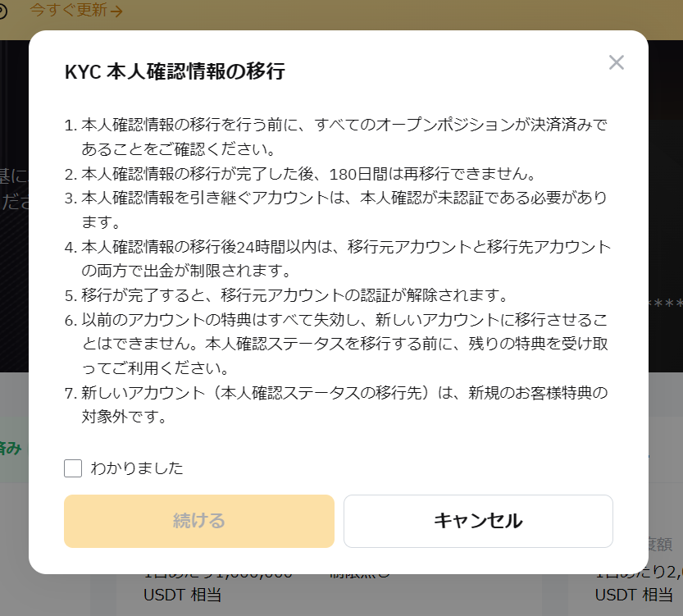Screen dimensions: 683x616
Task: Open the 今すぐ更新 link
Action: click(68, 11)
